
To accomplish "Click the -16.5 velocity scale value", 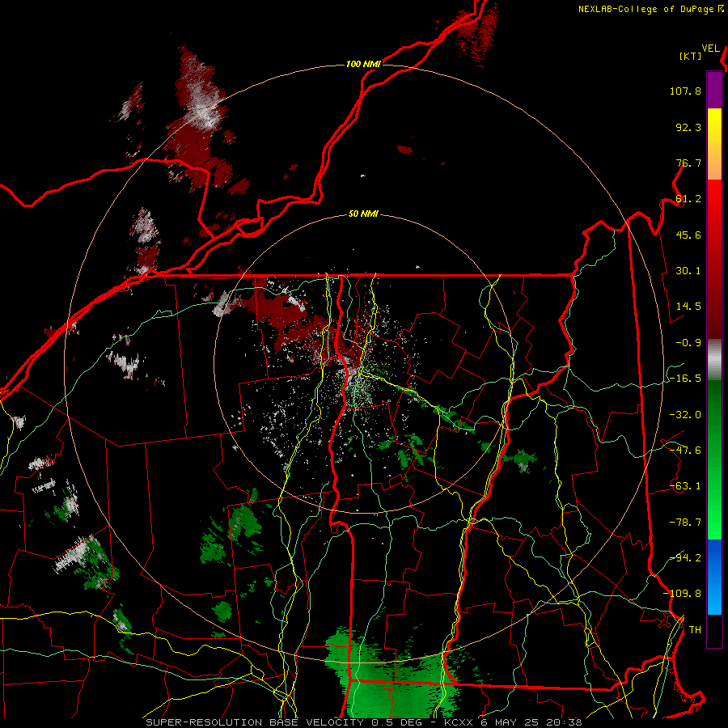I will (x=685, y=379).
